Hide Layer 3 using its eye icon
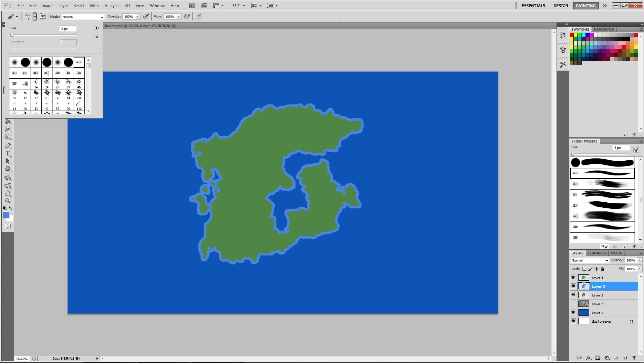Screen dimensions: 644x363 coord(573,295)
